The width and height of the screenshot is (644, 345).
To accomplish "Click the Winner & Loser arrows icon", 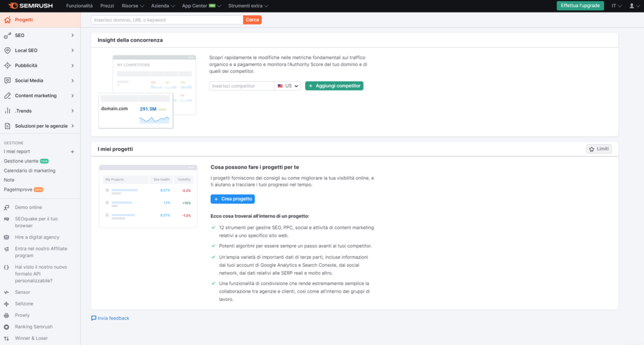I will point(6,339).
